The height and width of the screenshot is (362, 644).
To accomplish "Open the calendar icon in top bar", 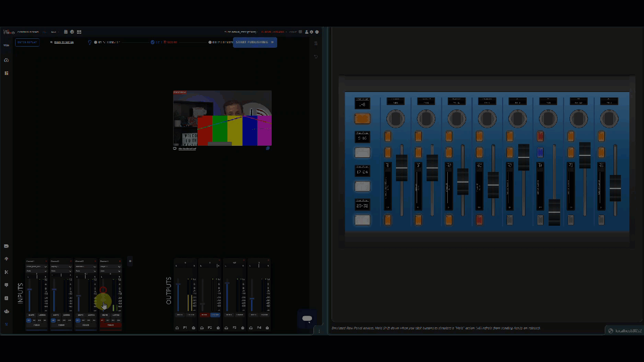I will coord(65,32).
